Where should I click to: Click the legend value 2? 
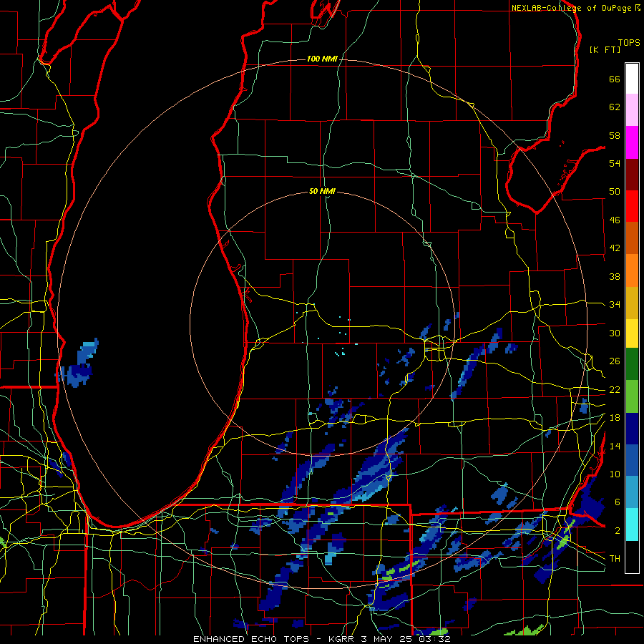coord(618,531)
